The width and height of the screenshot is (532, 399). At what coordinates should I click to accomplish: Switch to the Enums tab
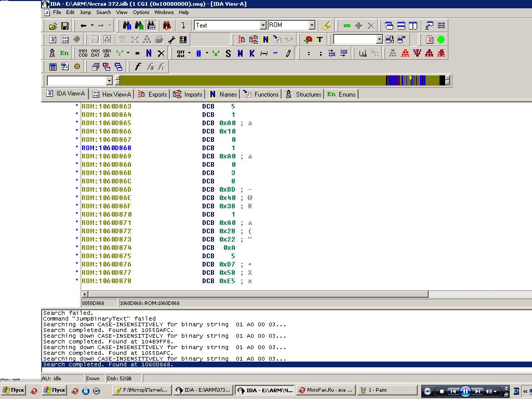[x=342, y=95]
